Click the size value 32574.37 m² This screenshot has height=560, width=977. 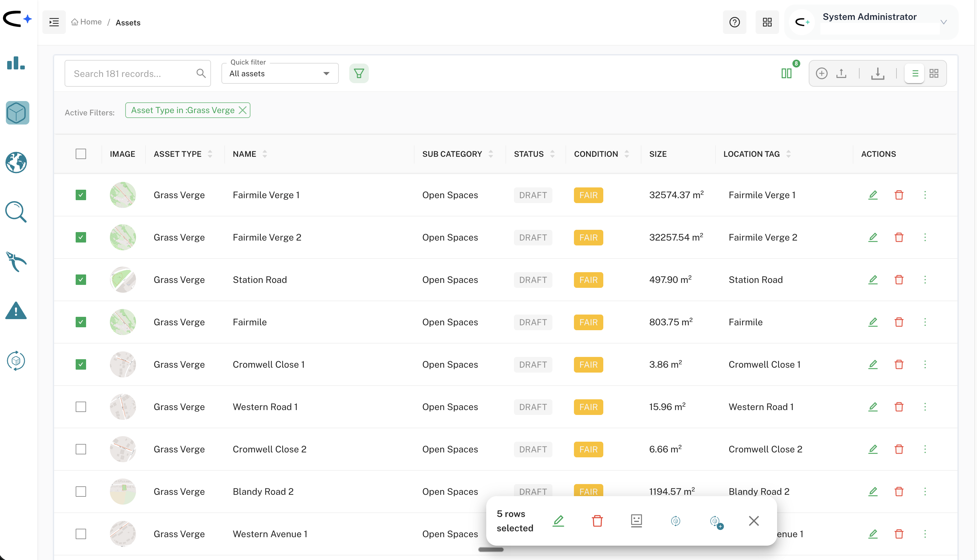pyautogui.click(x=676, y=195)
